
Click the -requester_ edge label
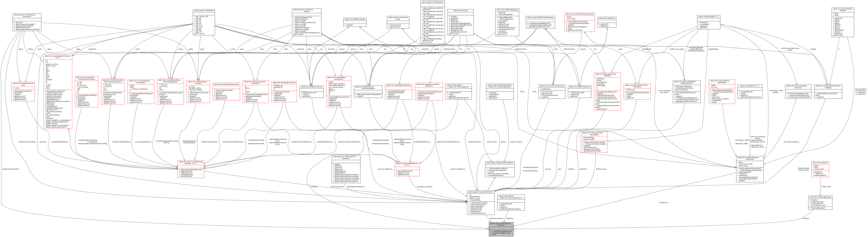pyautogui.click(x=510, y=218)
